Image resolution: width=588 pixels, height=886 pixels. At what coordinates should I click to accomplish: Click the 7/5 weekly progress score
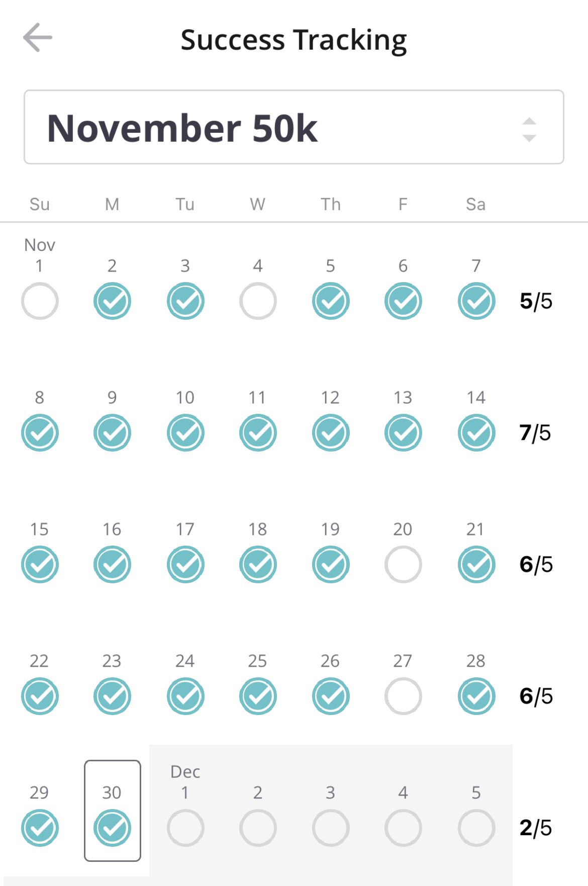535,433
